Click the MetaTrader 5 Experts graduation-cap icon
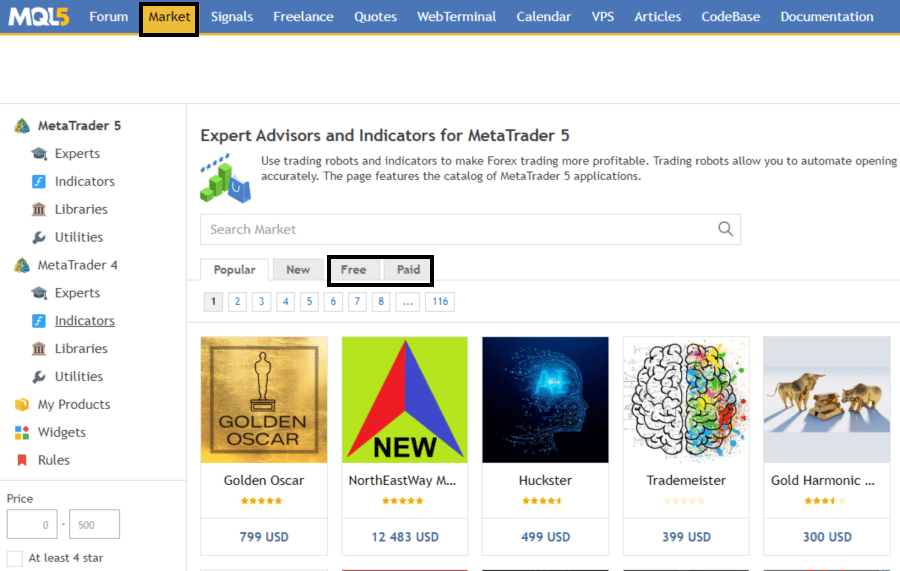Image resolution: width=900 pixels, height=571 pixels. click(39, 154)
